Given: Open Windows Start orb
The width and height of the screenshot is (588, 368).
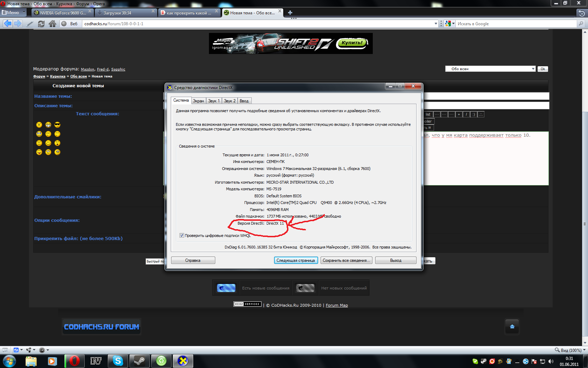Looking at the screenshot, I should pos(9,361).
